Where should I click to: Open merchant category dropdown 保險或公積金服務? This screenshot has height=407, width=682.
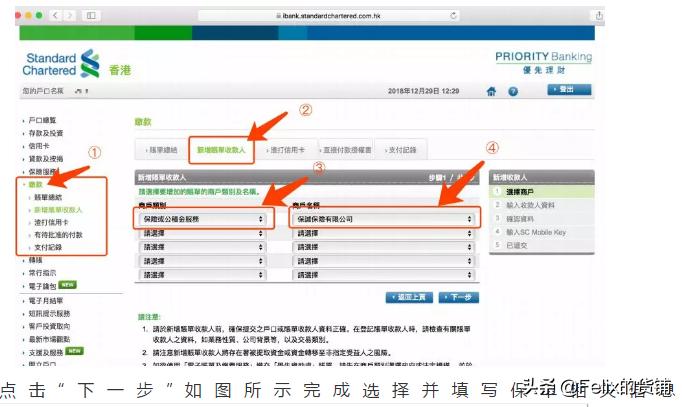pyautogui.click(x=203, y=218)
